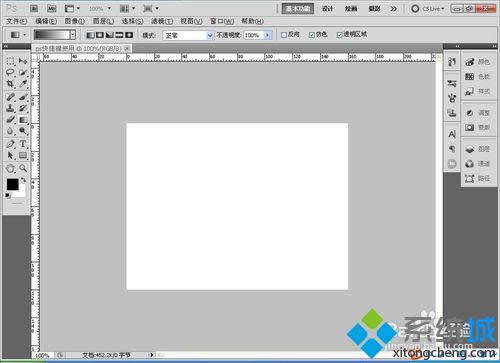Select the Blur tool
Screen dimensions: 500x363
tap(10, 131)
